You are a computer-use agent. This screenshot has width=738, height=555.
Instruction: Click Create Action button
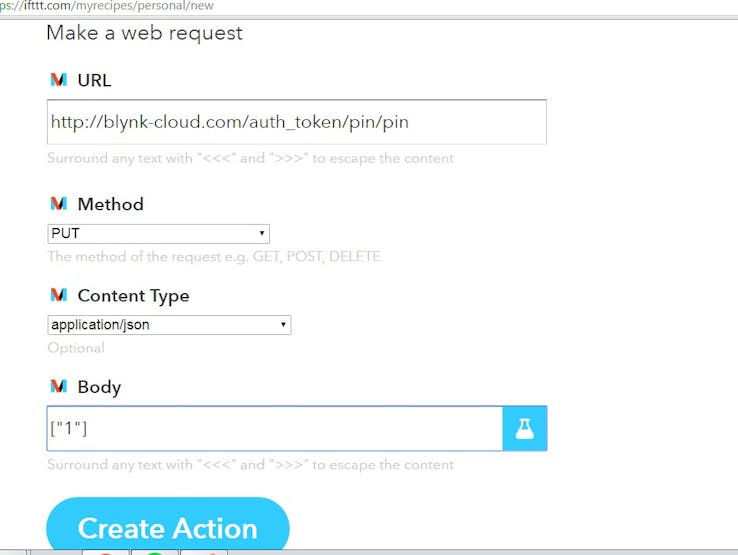tap(168, 526)
